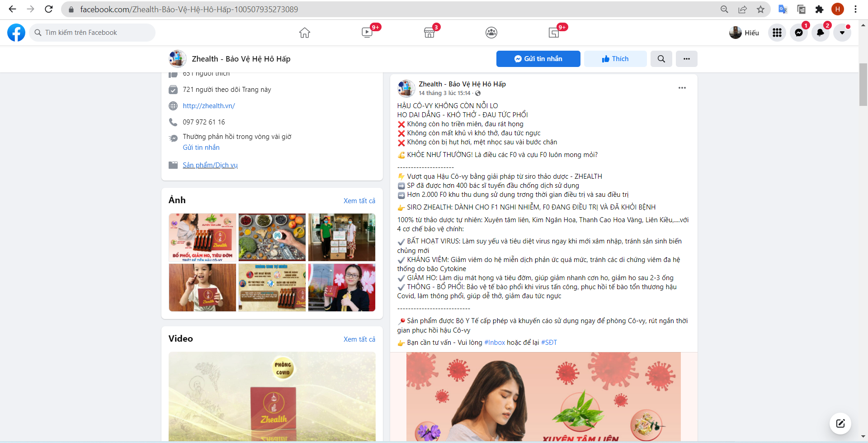Click the new message compose icon

[840, 424]
